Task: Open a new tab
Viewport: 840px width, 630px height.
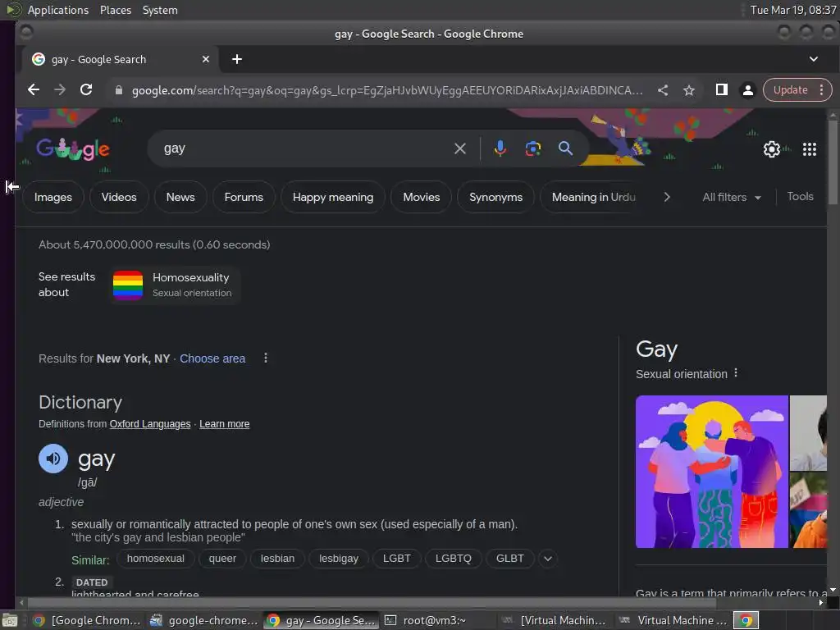Action: coord(237,59)
